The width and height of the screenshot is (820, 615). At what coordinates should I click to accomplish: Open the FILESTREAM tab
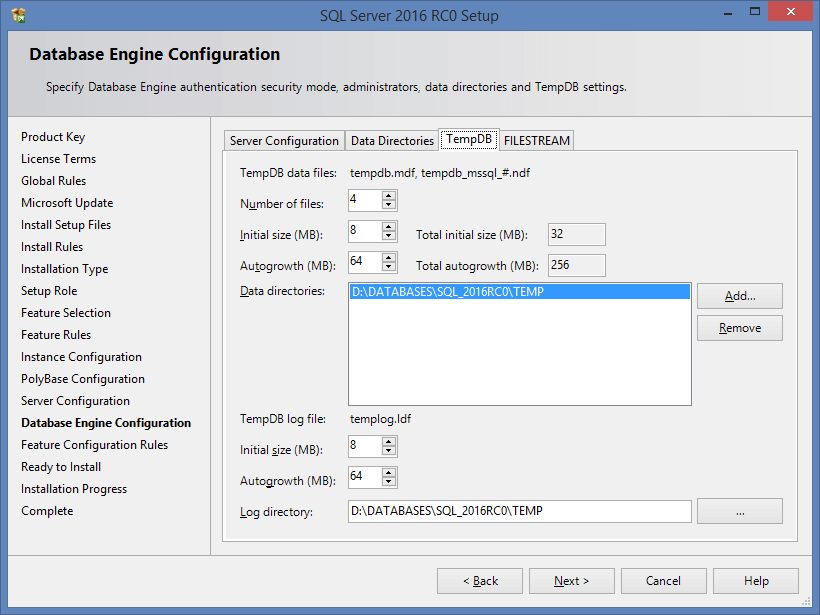pyautogui.click(x=537, y=141)
